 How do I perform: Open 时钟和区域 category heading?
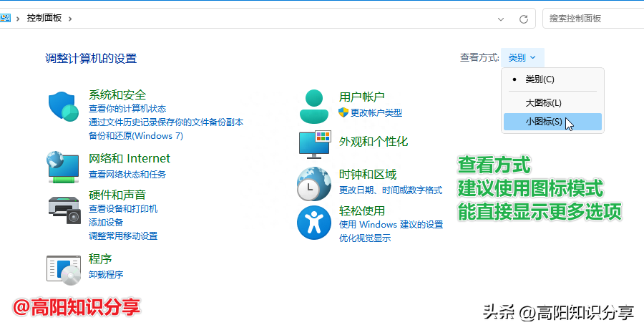click(368, 175)
